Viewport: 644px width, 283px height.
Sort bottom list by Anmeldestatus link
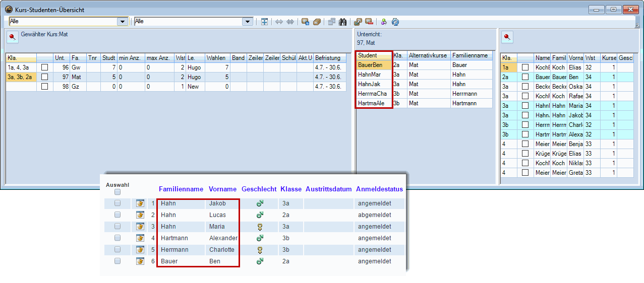point(379,189)
